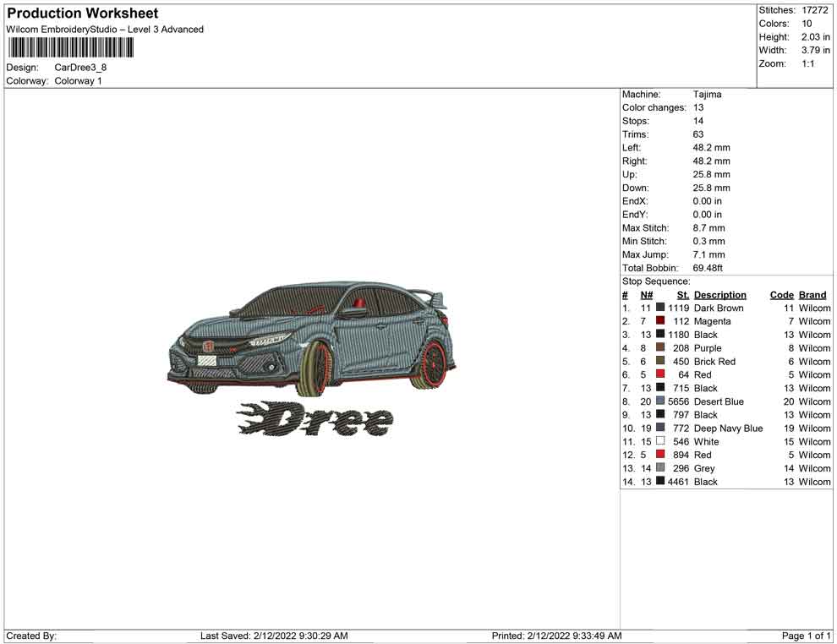Click the Grey color swatch in row 13
837x644 pixels.
point(660,467)
